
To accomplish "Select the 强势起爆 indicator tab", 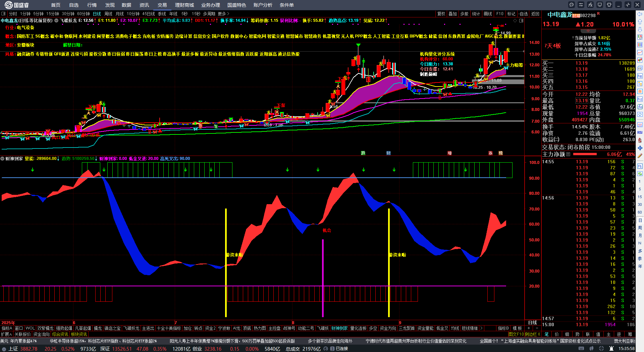I will click(x=64, y=328).
